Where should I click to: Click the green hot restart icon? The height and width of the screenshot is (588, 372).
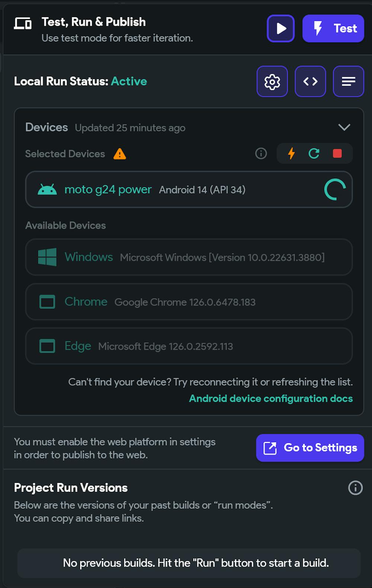pyautogui.click(x=314, y=153)
